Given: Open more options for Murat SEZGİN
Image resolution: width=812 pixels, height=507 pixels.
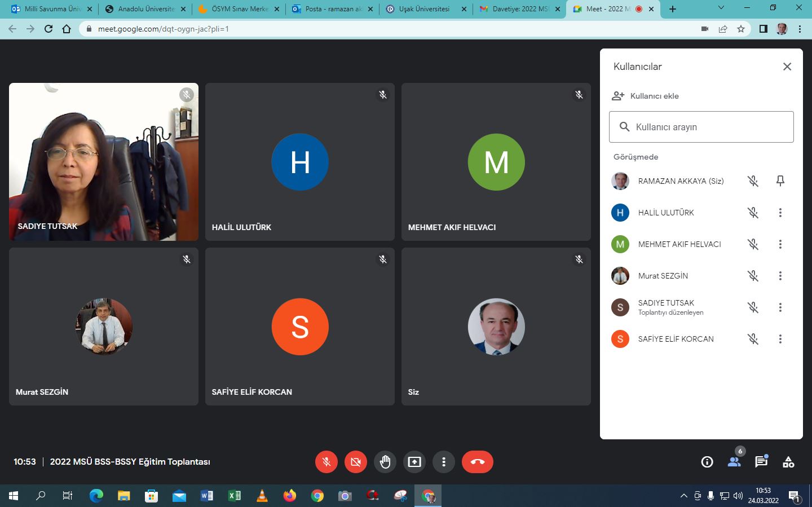Looking at the screenshot, I should pyautogui.click(x=780, y=276).
